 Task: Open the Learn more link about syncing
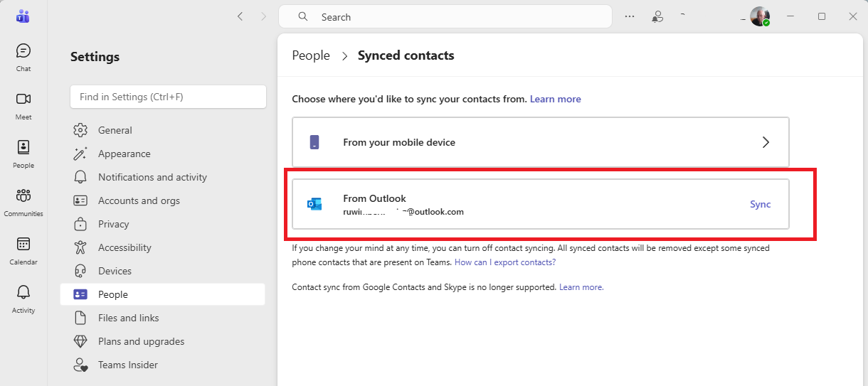(x=555, y=99)
